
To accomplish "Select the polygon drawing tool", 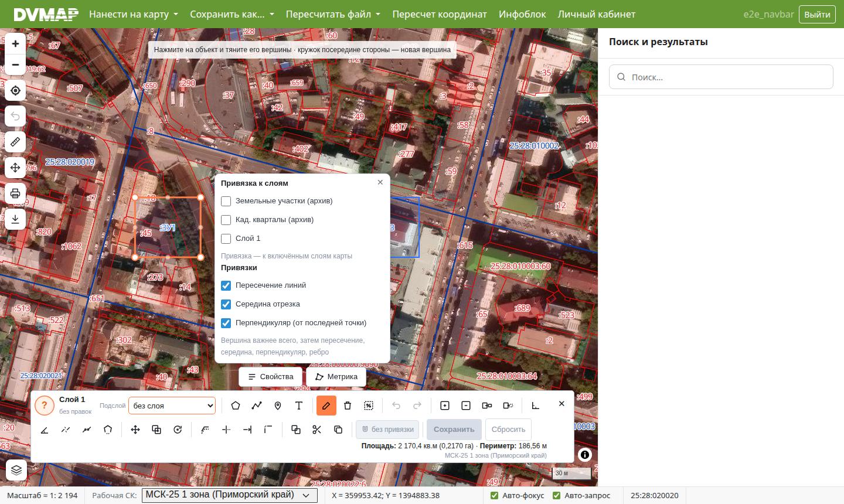I will (x=236, y=406).
